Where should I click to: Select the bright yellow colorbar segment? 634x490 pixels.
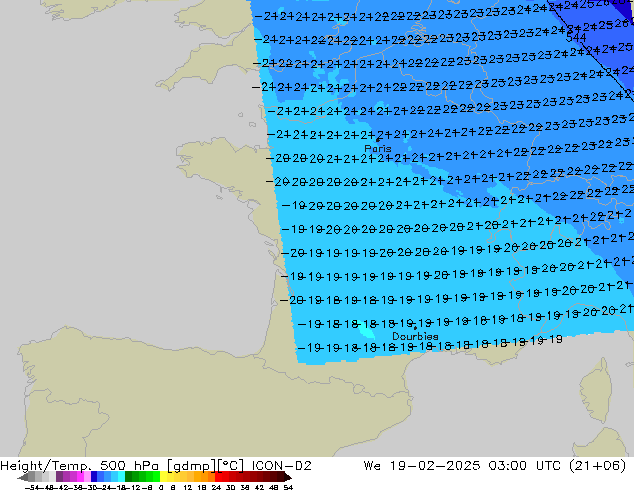click(163, 477)
